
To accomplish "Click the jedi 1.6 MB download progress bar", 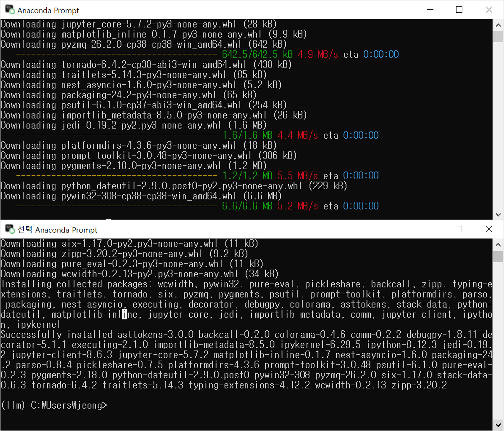I will click(116, 135).
